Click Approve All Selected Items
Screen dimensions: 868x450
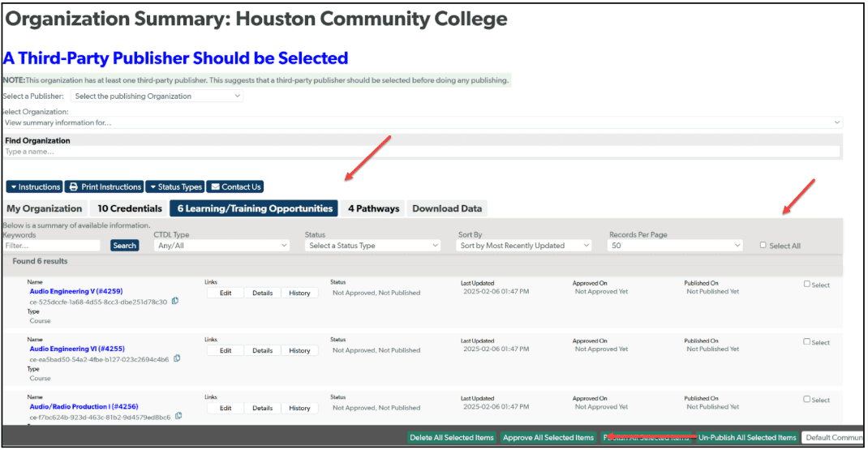548,438
